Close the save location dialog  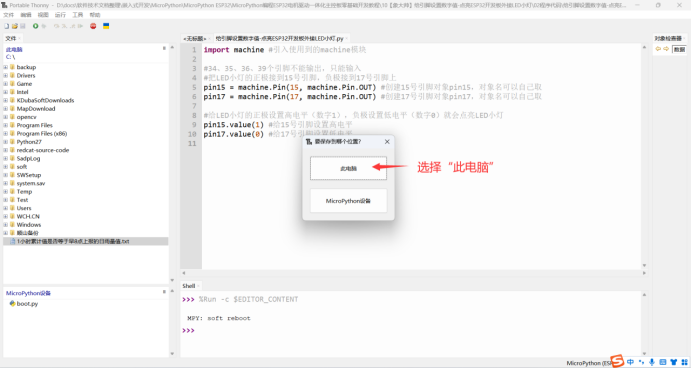tap(387, 142)
